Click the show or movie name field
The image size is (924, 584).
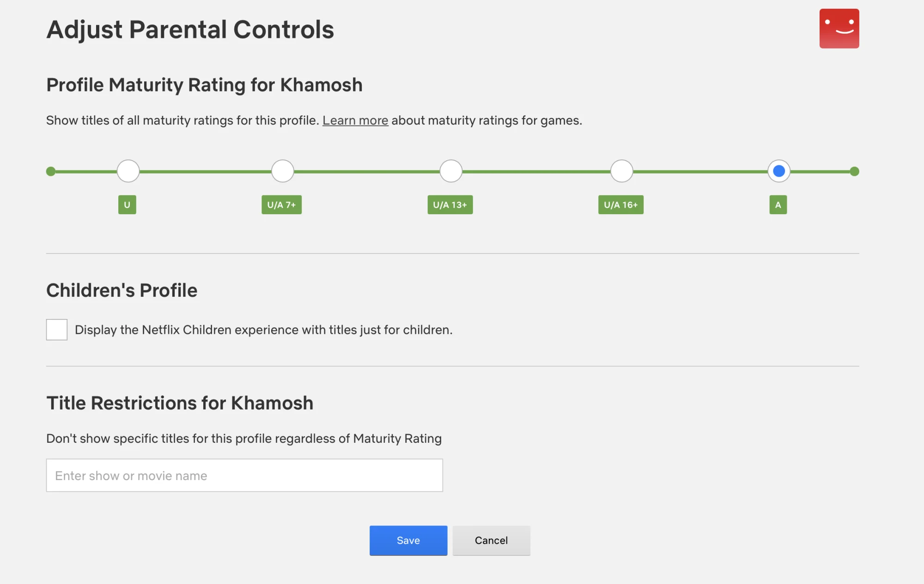pyautogui.click(x=244, y=475)
